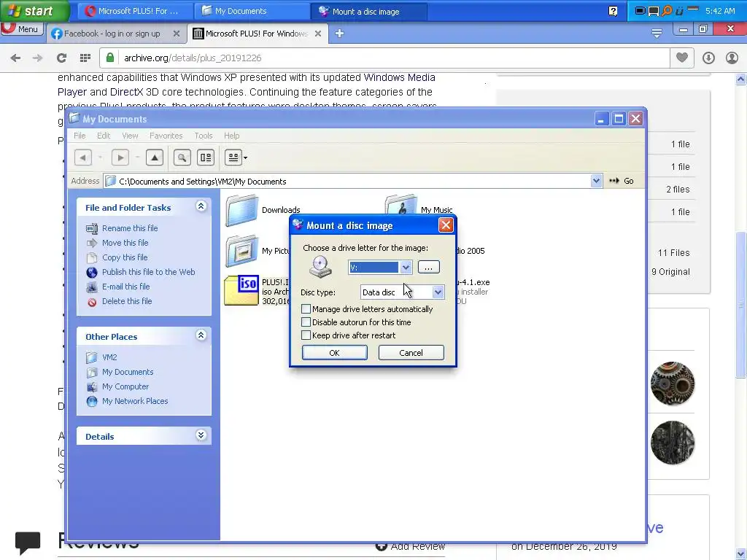Open the Tools menu
The height and width of the screenshot is (560, 747).
click(204, 136)
